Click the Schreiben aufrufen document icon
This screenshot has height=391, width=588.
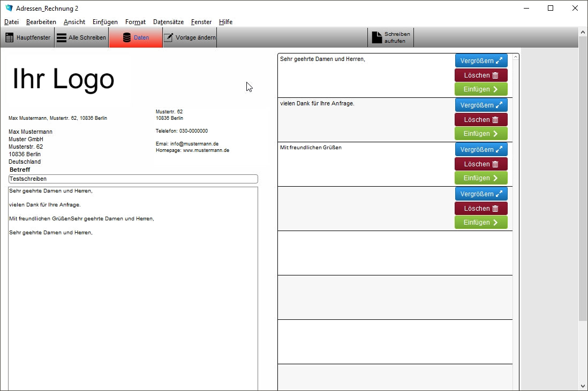(378, 37)
